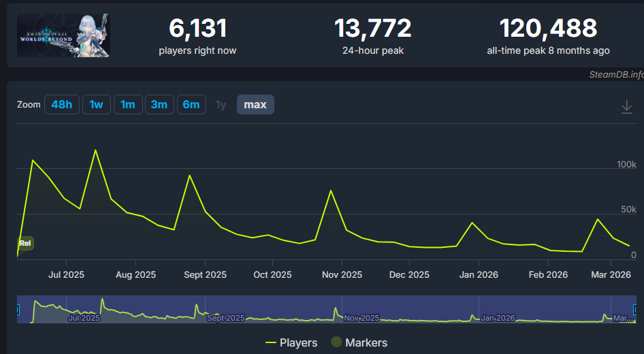Click the 'Dec 2025' axis label
Viewport: 644px width, 354px height.
tap(409, 275)
